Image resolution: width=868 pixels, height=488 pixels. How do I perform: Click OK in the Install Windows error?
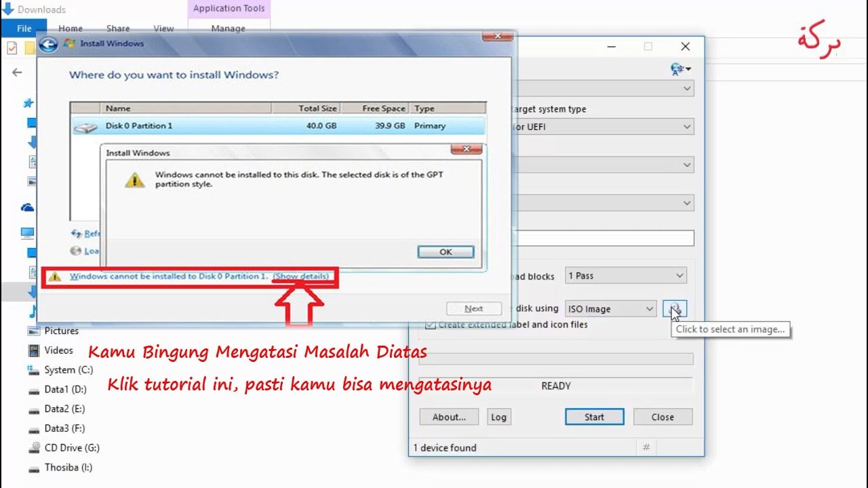coord(446,251)
